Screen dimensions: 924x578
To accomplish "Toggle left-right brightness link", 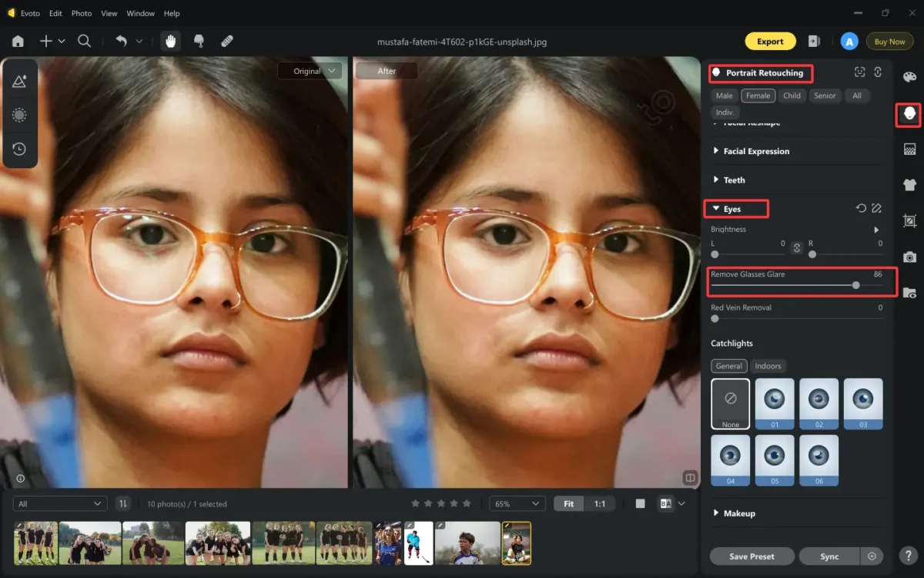I will [x=797, y=248].
